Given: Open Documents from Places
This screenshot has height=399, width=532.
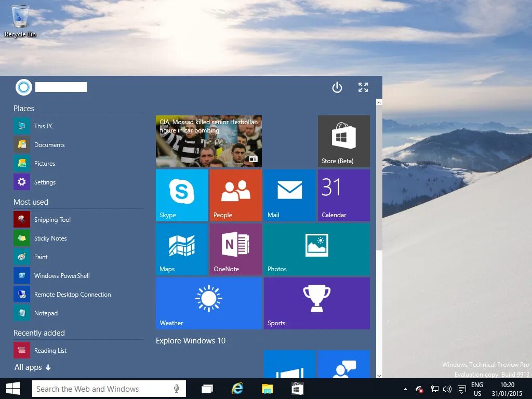Looking at the screenshot, I should click(x=78, y=144).
